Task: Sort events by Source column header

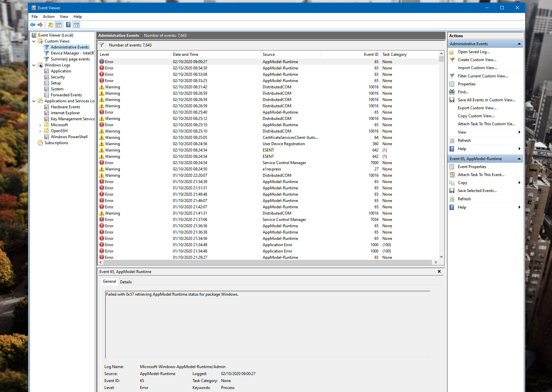Action: pyautogui.click(x=290, y=54)
